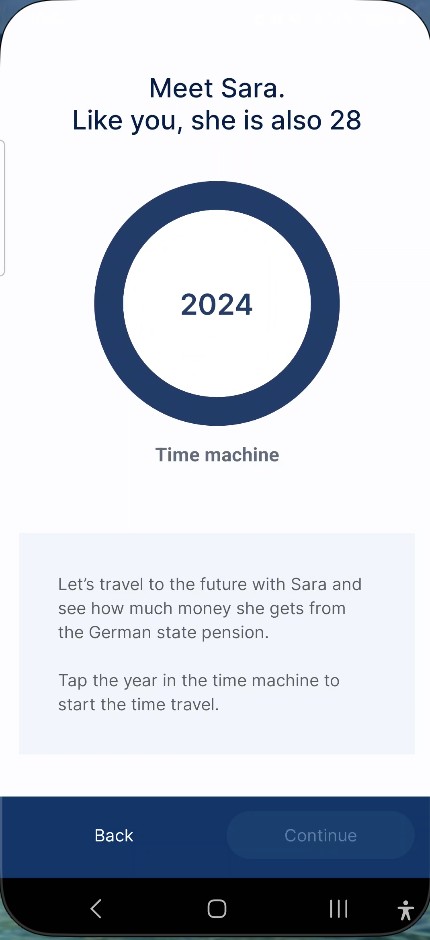Tap the Android home icon
The width and height of the screenshot is (430, 940).
click(x=216, y=909)
